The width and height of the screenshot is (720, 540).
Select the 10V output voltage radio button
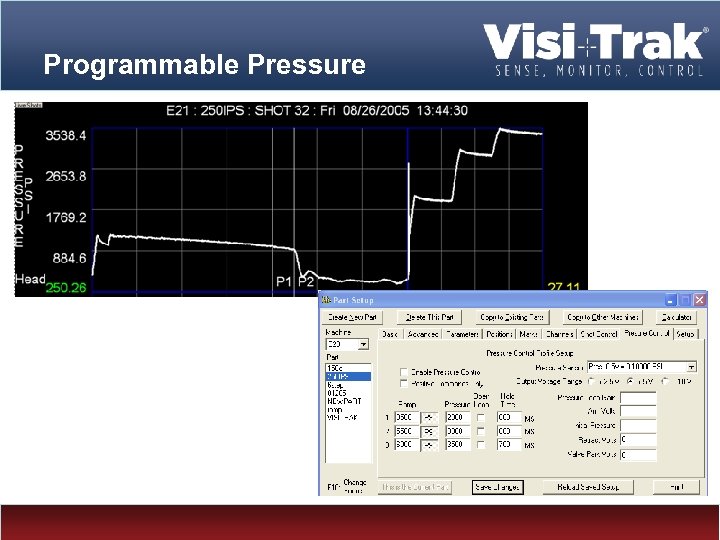pyautogui.click(x=665, y=382)
